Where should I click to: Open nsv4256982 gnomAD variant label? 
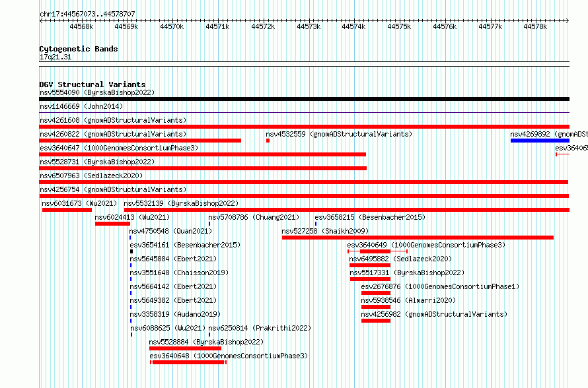pyautogui.click(x=434, y=314)
